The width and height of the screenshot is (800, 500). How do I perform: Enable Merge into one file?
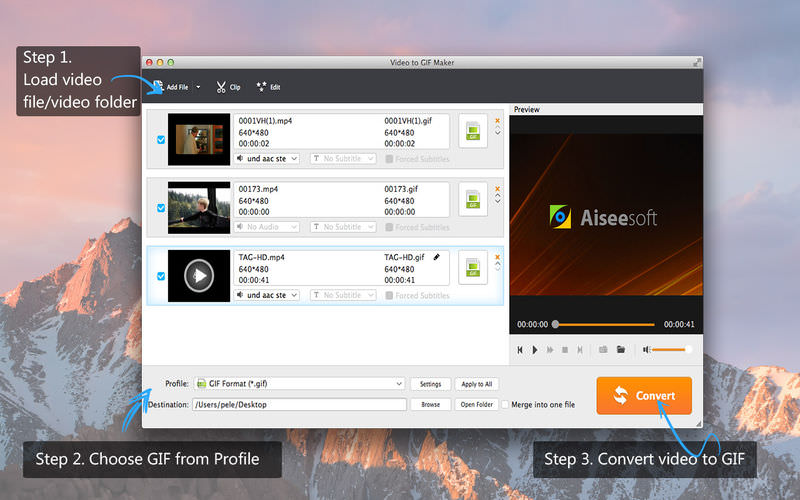tap(505, 405)
